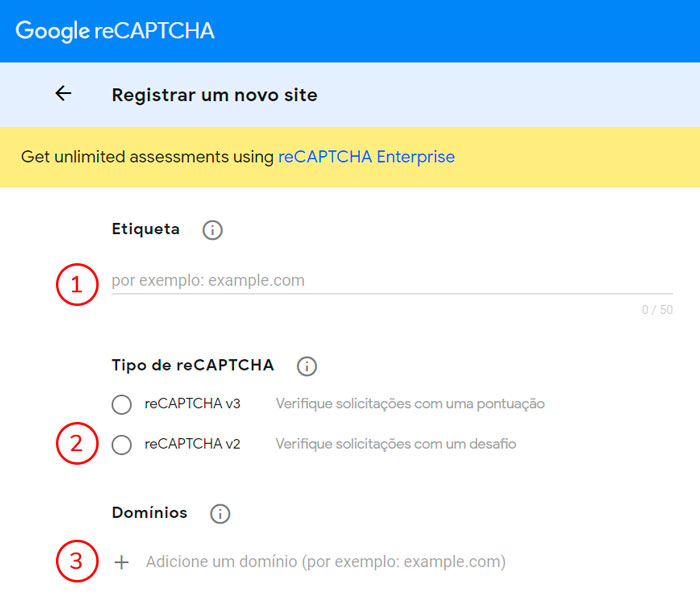
Task: Click the 'Etiqueta' section label
Action: 146,229
